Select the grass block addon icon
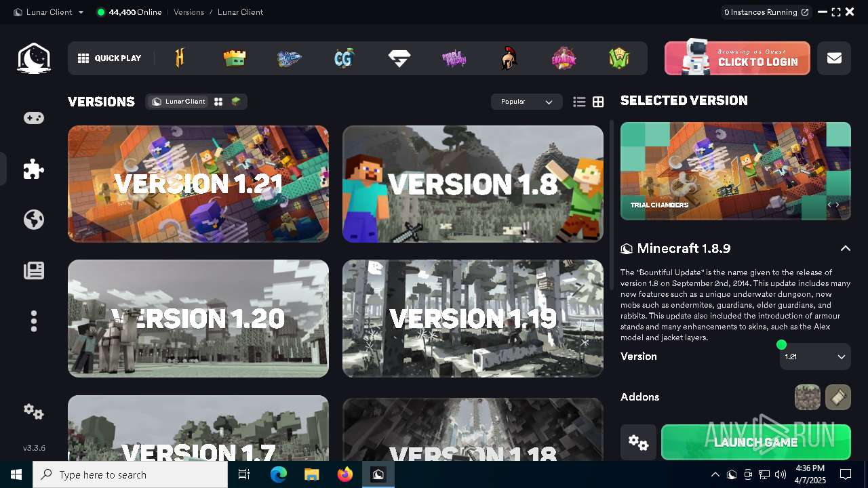The width and height of the screenshot is (868, 488). [x=808, y=397]
